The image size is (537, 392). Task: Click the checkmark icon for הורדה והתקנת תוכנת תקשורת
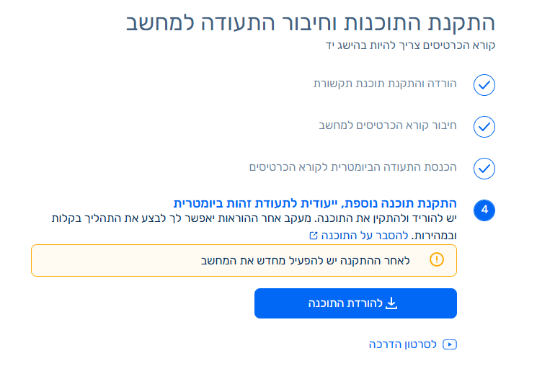pyautogui.click(x=484, y=86)
